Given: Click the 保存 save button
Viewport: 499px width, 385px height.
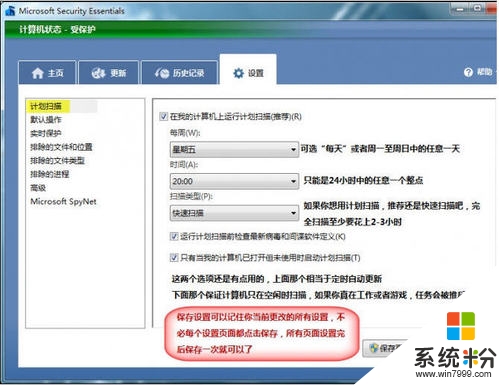Looking at the screenshot, I should point(383,348).
